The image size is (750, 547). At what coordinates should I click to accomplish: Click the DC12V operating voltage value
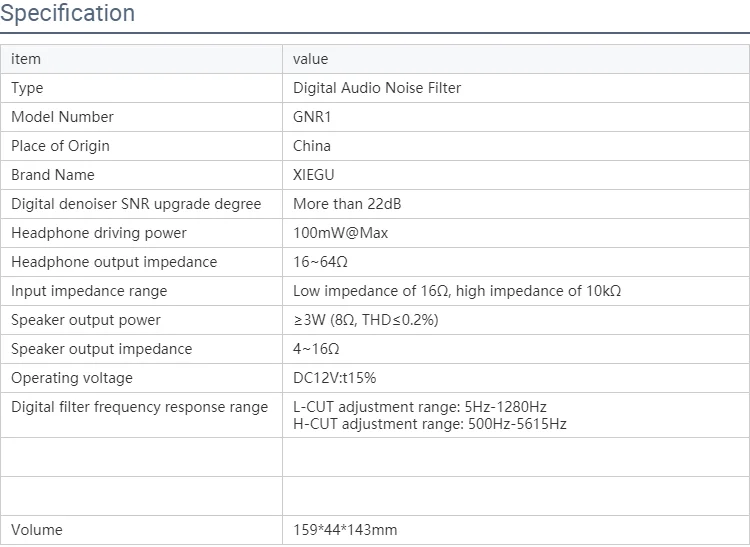point(334,378)
